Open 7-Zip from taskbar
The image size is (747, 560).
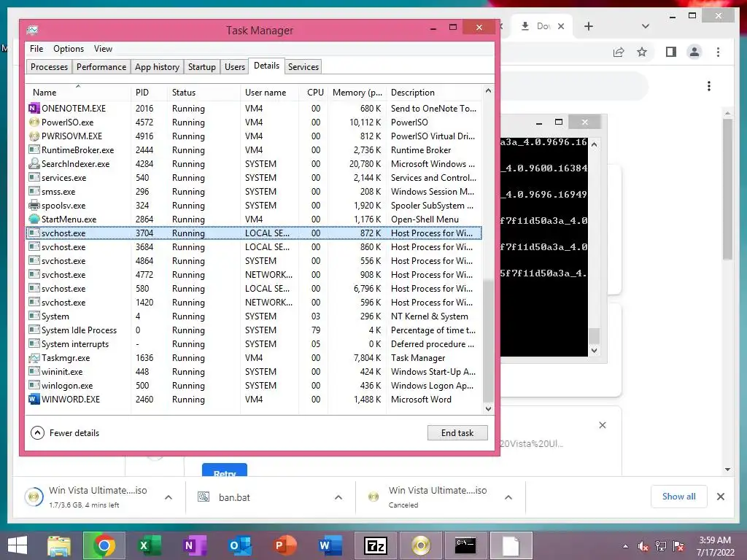click(375, 545)
